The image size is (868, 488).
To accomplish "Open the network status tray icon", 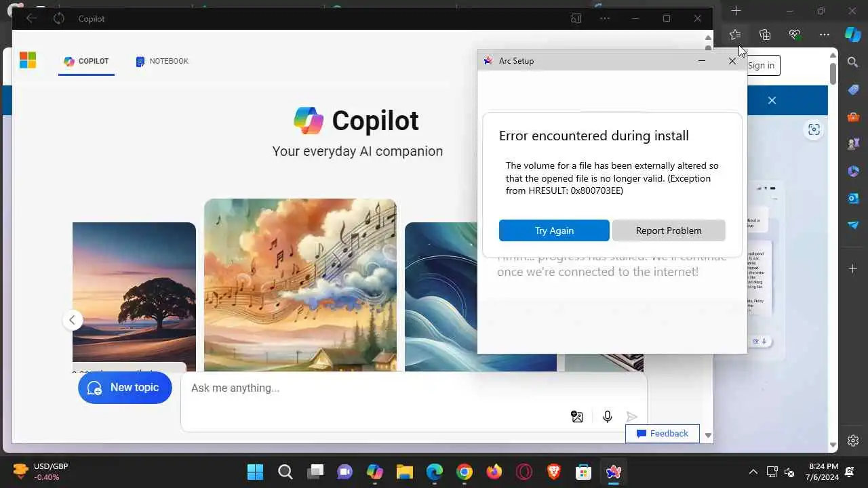I will coord(772,472).
